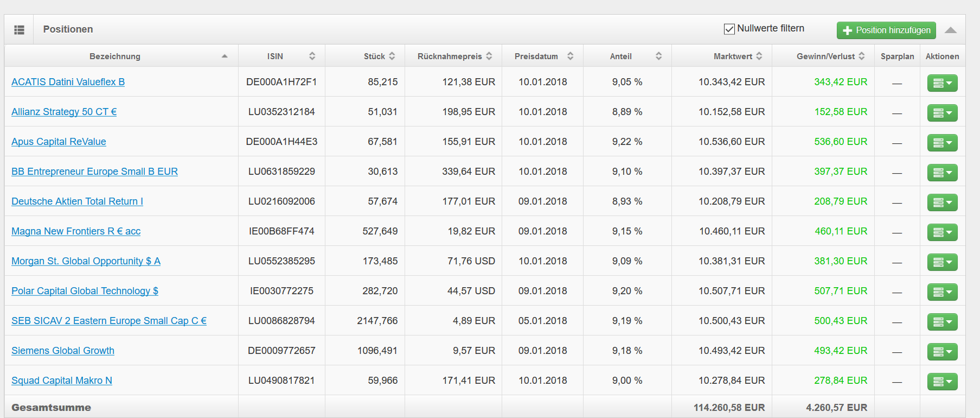Sort by Marktwert using the sort arrows

[x=759, y=56]
